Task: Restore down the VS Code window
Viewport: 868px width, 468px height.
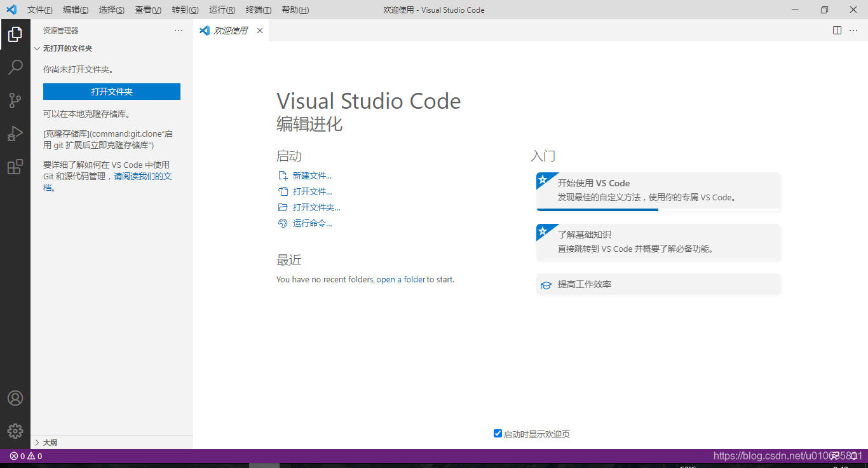Action: point(824,10)
